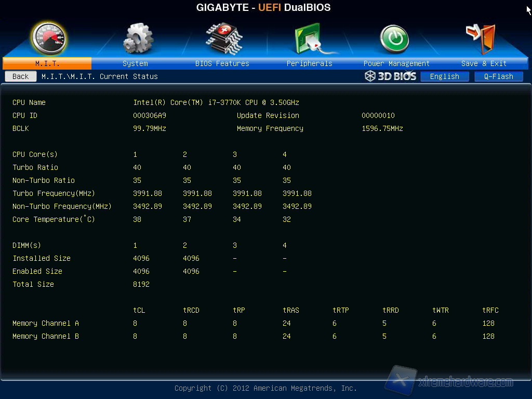Open the System tab label
532x399 pixels.
(135, 63)
